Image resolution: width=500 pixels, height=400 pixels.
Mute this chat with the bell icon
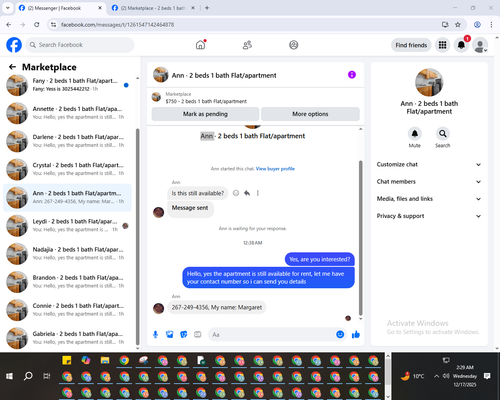click(x=415, y=134)
